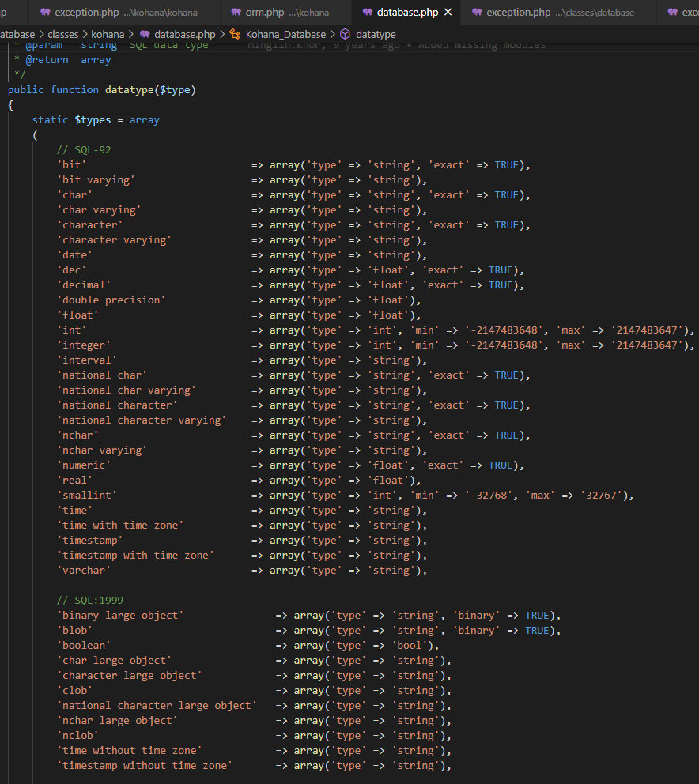699x784 pixels.
Task: Click the TRUE keyword on the 'bit' line
Action: click(506, 164)
